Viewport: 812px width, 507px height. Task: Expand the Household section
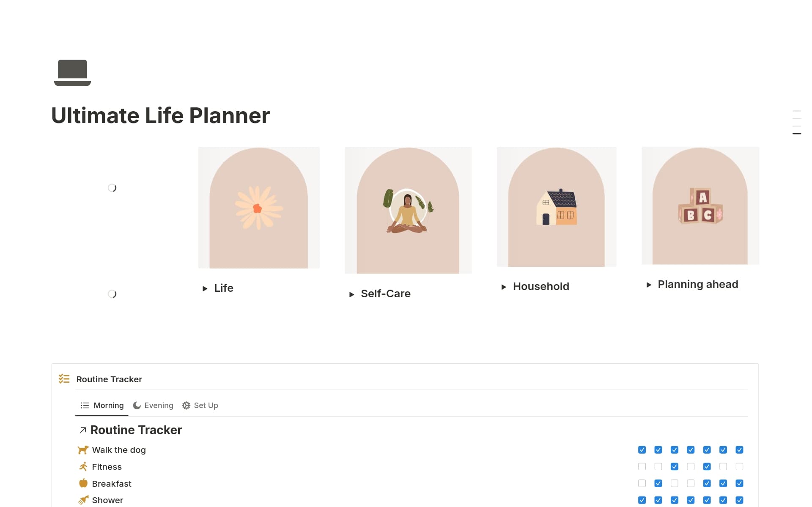point(503,287)
